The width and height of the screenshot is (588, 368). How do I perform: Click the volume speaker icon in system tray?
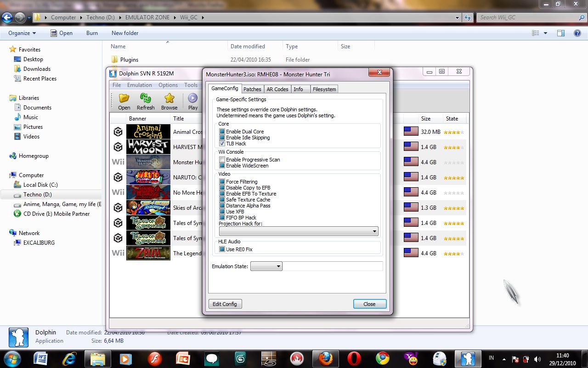point(537,359)
